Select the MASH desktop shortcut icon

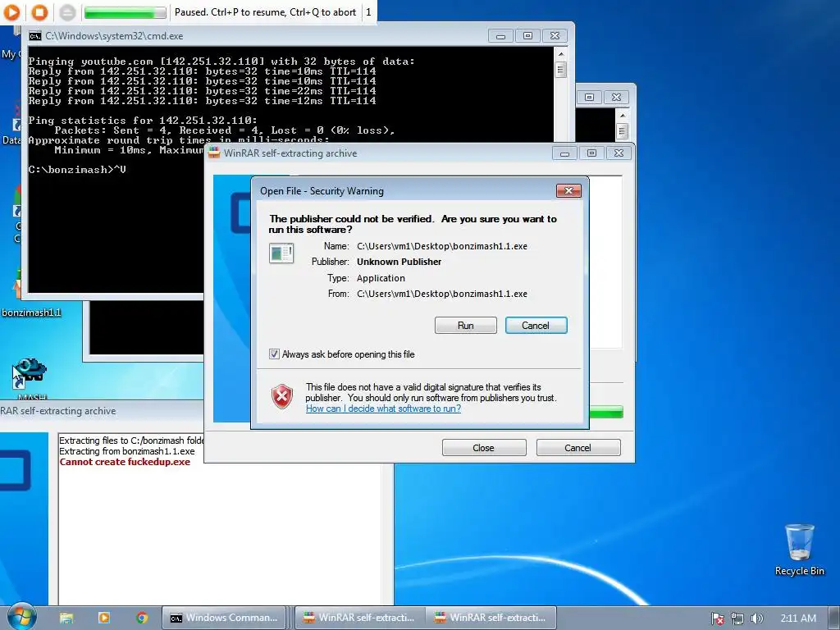coord(30,373)
